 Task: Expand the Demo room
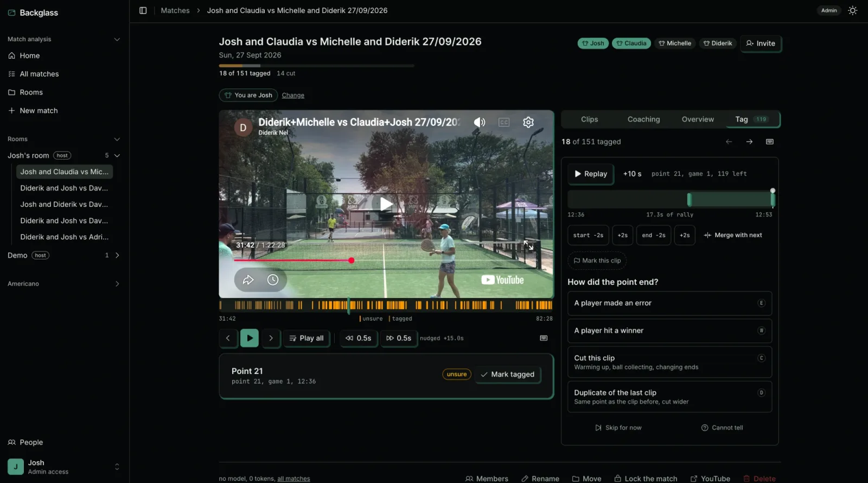click(117, 255)
